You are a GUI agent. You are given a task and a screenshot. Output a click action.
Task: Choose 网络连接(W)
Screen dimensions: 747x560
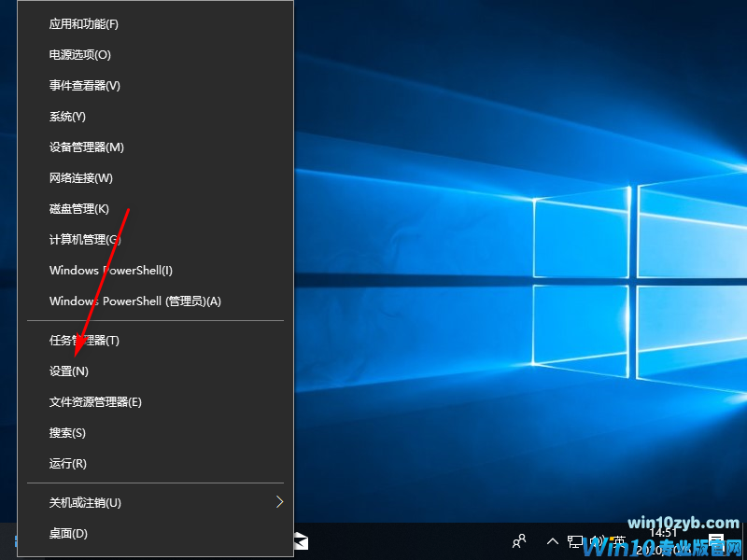[x=81, y=178]
